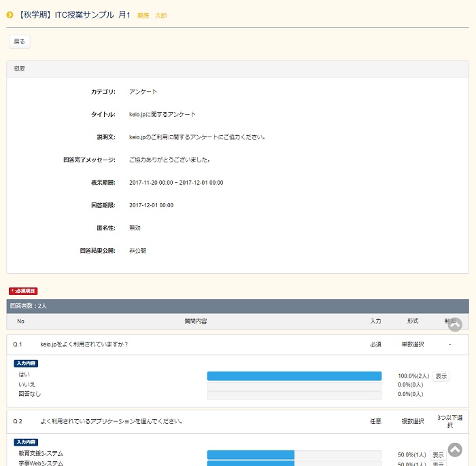Click the 概要 panel header
Screen dimensions: 476x466
[x=237, y=69]
